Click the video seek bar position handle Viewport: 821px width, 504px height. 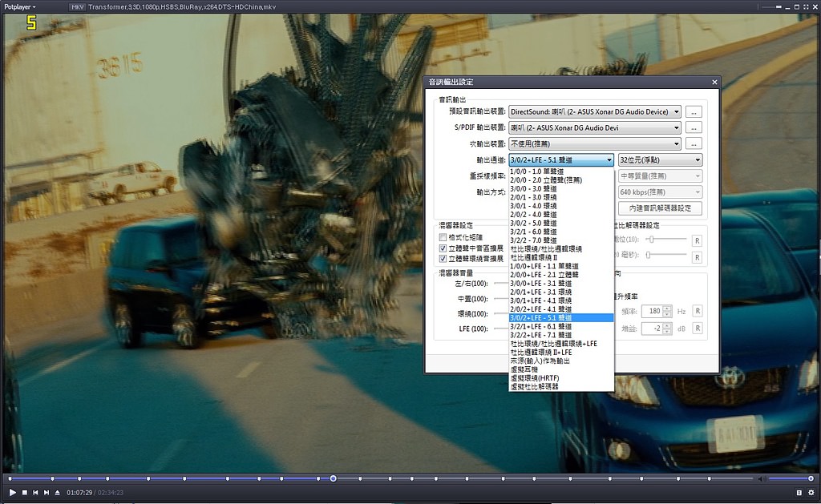(x=333, y=479)
